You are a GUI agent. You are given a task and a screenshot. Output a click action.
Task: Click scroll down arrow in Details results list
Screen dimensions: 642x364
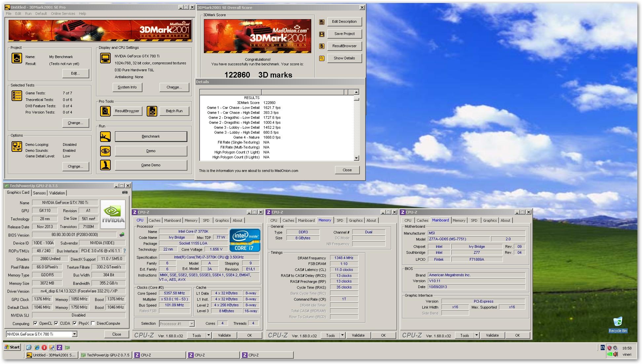pyautogui.click(x=356, y=158)
